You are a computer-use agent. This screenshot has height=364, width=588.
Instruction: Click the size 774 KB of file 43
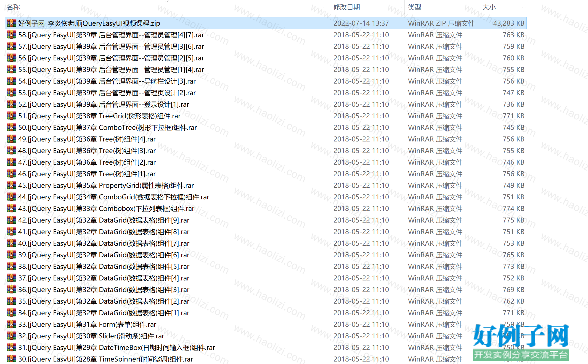pos(513,208)
